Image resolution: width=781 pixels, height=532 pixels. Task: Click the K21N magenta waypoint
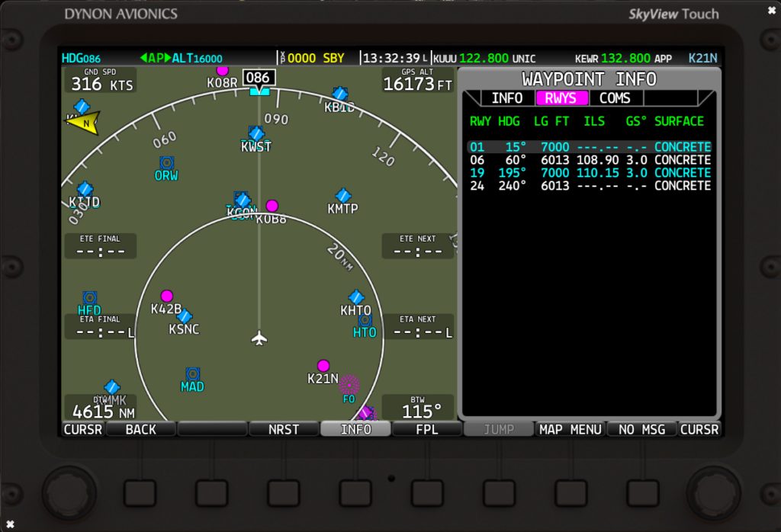[x=323, y=366]
